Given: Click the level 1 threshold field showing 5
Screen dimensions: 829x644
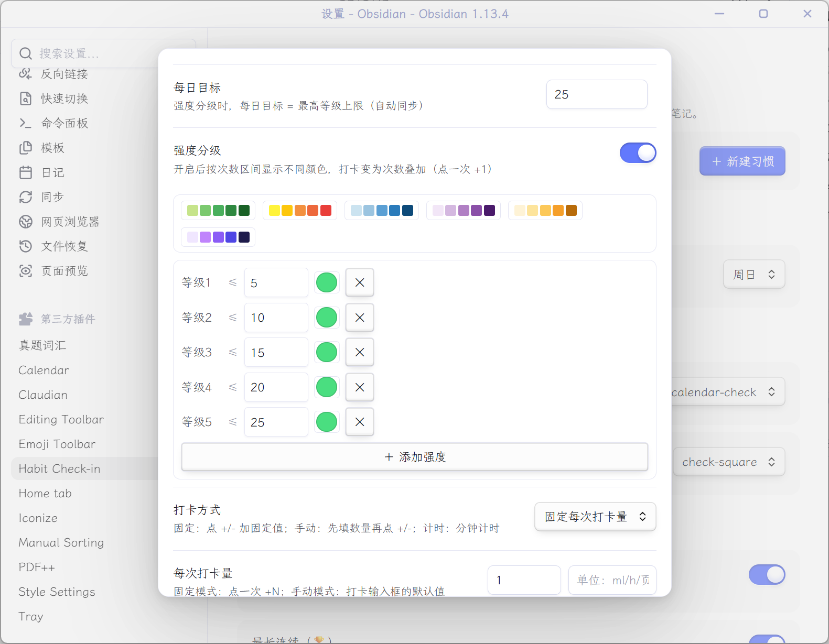Looking at the screenshot, I should click(276, 282).
